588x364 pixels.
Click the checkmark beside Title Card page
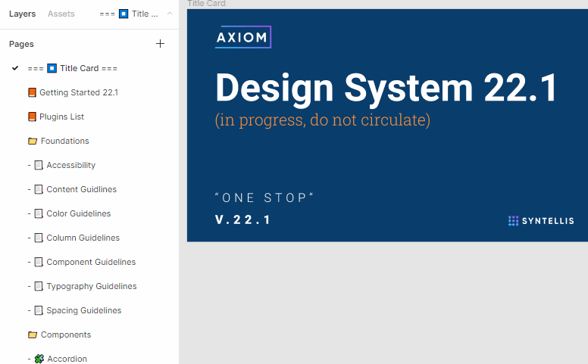[x=15, y=68]
